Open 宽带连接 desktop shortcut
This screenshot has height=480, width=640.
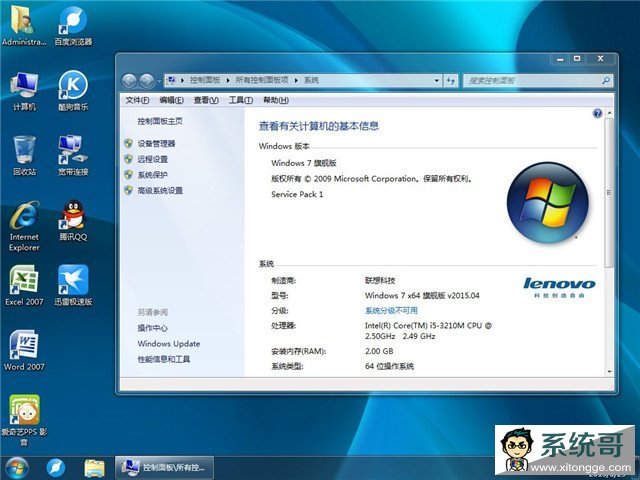[x=73, y=155]
